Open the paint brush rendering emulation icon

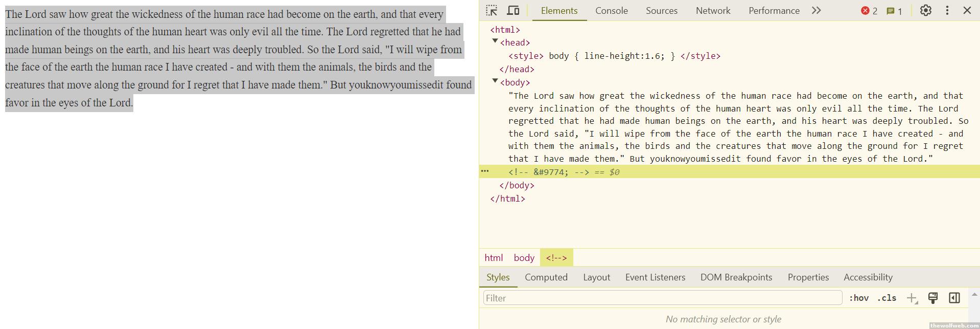click(932, 298)
